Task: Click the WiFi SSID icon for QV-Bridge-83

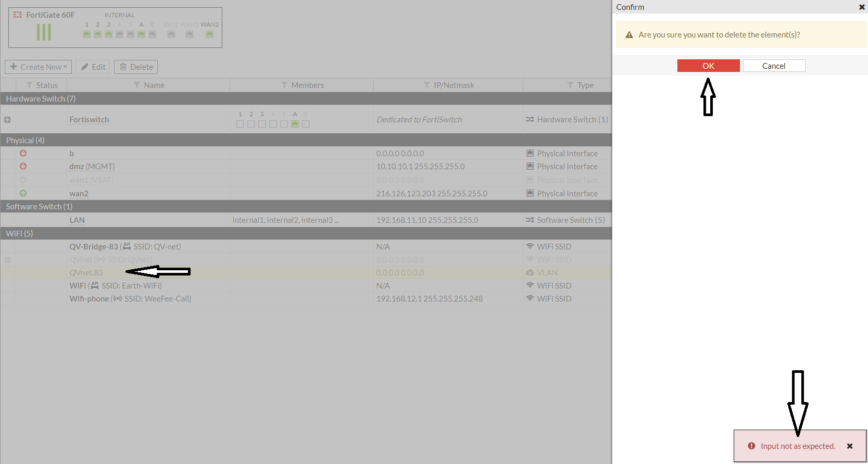Action: (x=530, y=246)
